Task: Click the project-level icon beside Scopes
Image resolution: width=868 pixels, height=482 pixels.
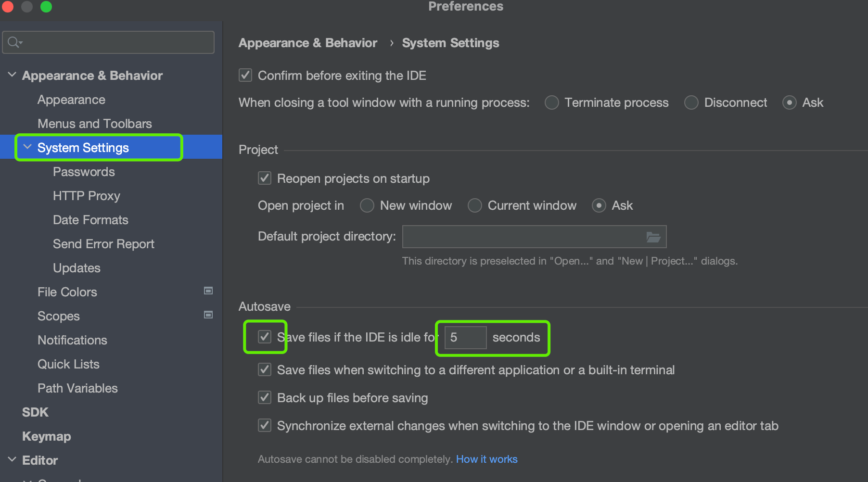Action: [x=208, y=315]
